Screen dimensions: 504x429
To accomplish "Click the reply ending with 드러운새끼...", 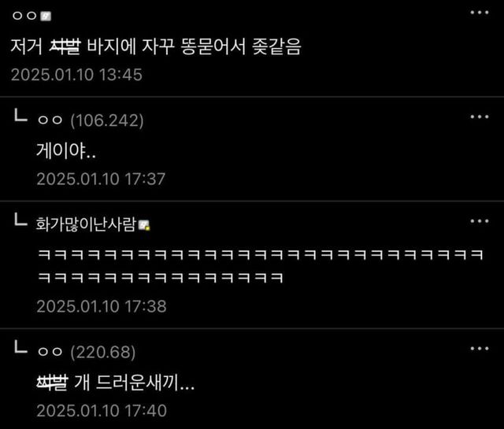I will pos(116,383).
